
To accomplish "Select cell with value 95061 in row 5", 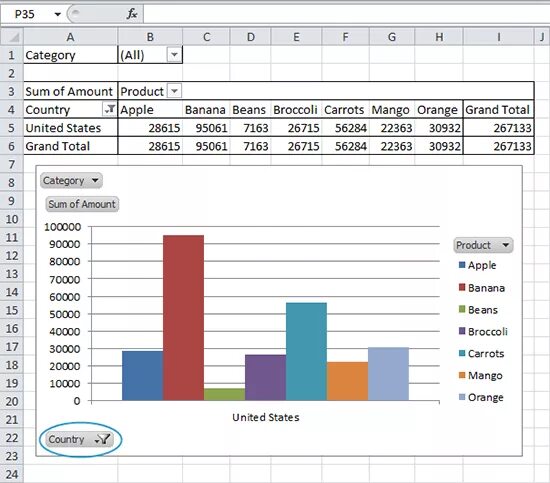I will (x=206, y=128).
